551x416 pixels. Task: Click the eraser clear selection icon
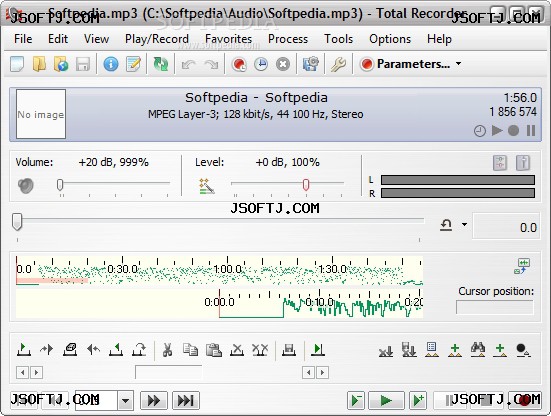click(x=70, y=349)
